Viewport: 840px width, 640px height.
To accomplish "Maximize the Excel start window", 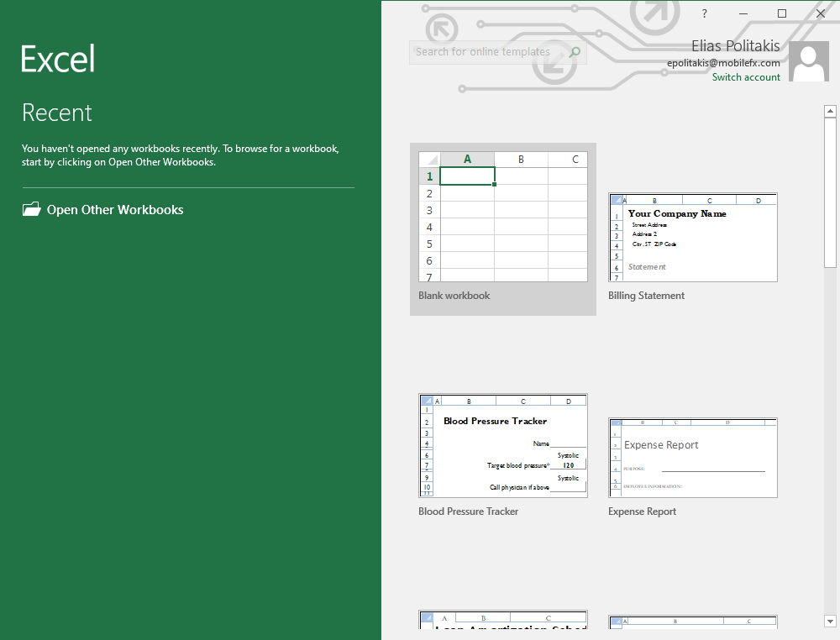I will [x=782, y=14].
